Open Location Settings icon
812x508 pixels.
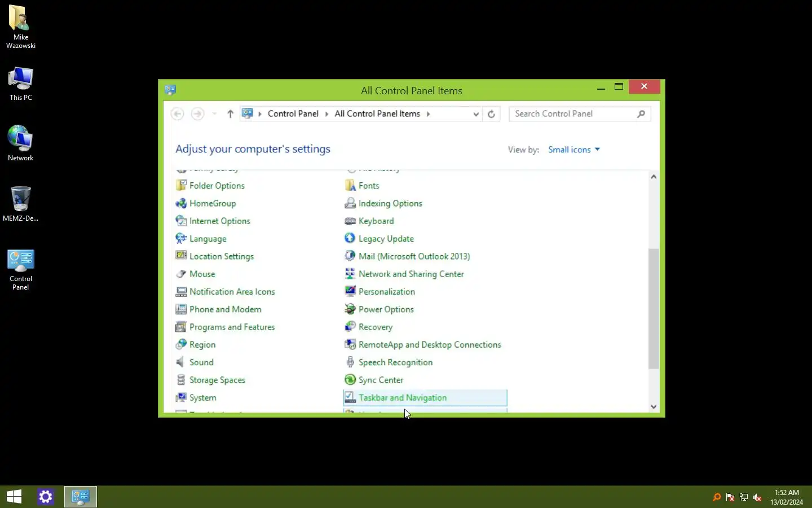181,256
